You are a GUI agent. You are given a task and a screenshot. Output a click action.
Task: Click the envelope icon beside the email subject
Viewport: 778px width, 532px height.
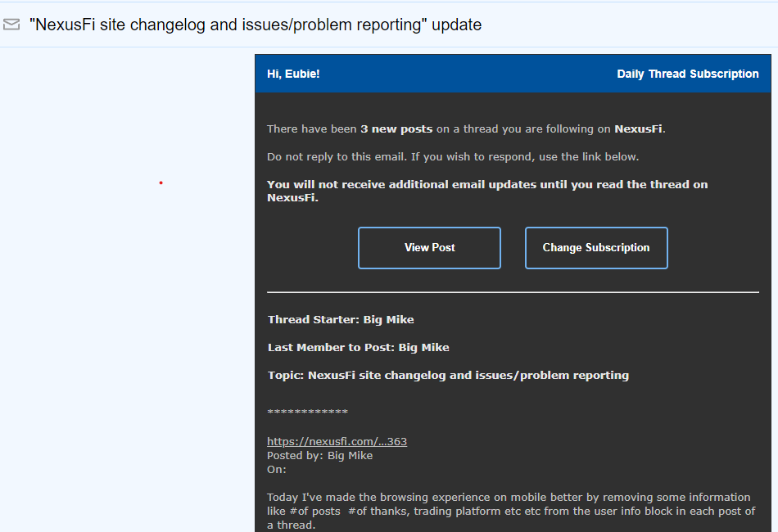11,25
